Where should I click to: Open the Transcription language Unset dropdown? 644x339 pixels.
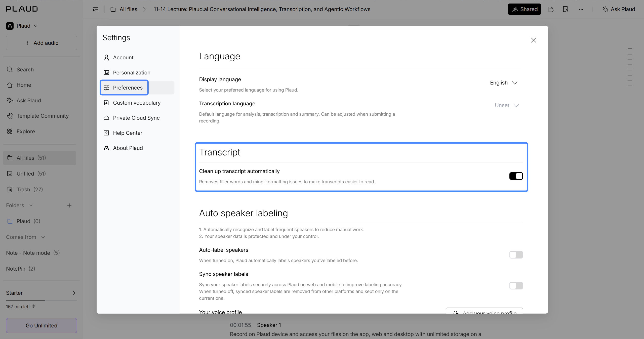[x=507, y=105]
